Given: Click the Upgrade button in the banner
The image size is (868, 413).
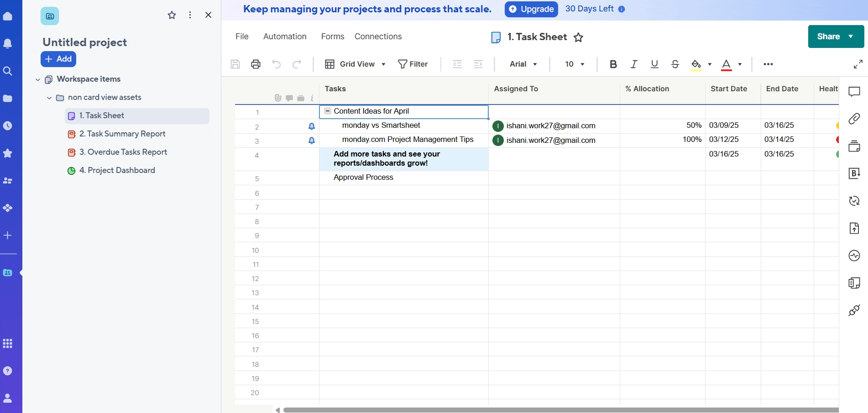Looking at the screenshot, I should click(531, 9).
